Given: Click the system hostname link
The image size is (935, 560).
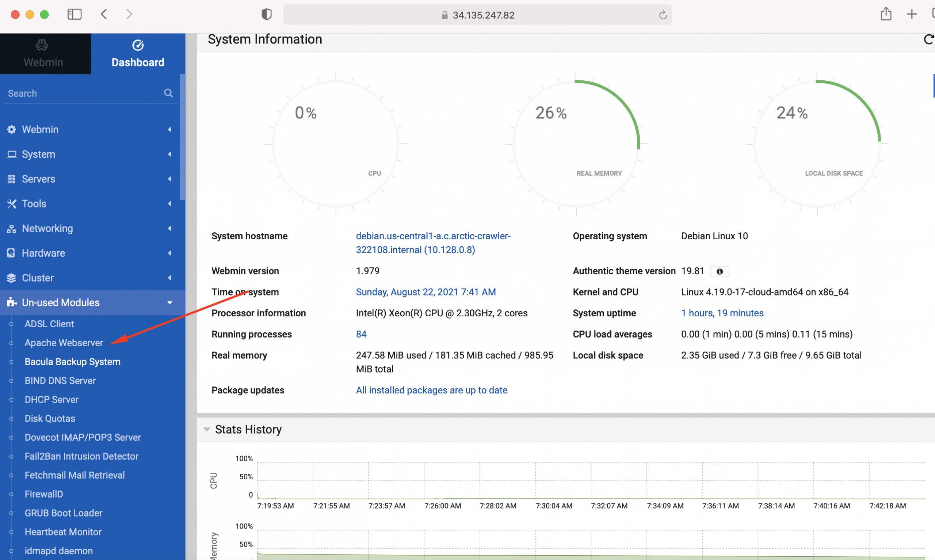Looking at the screenshot, I should 433,243.
